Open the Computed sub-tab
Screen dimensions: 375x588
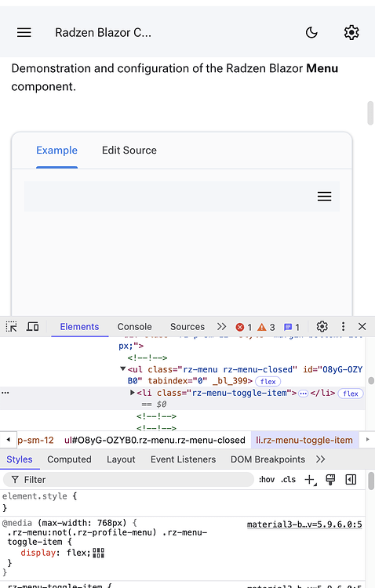click(x=70, y=459)
